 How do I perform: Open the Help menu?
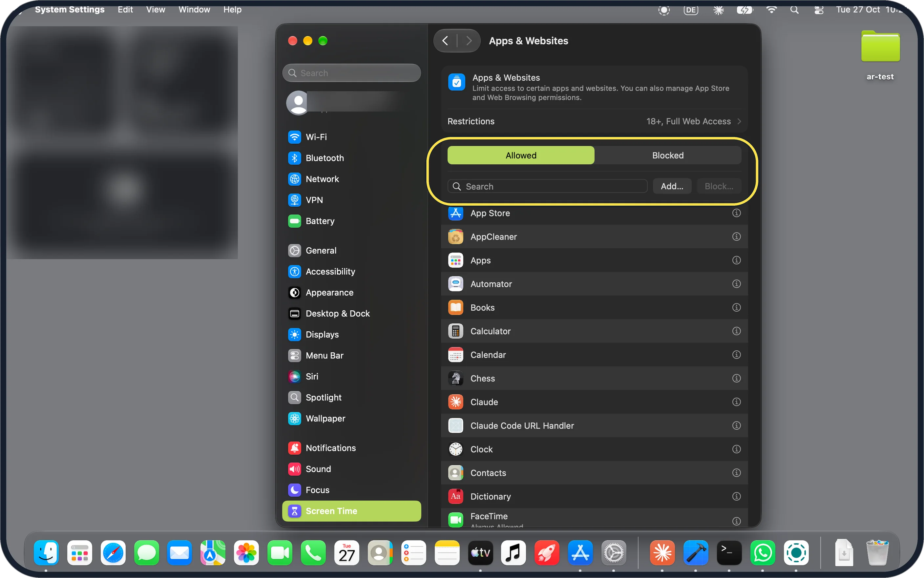[232, 10]
